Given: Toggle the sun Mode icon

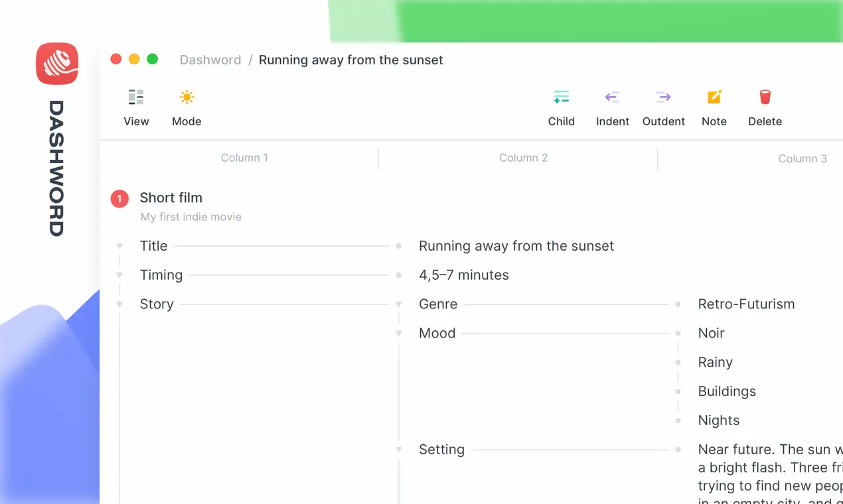Looking at the screenshot, I should [187, 97].
